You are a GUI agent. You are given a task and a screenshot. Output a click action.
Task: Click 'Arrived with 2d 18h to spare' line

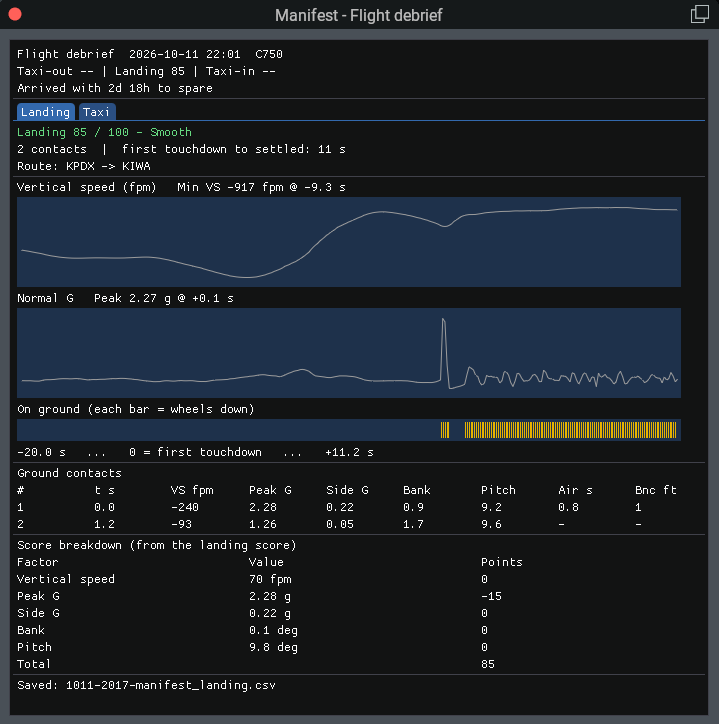[115, 88]
